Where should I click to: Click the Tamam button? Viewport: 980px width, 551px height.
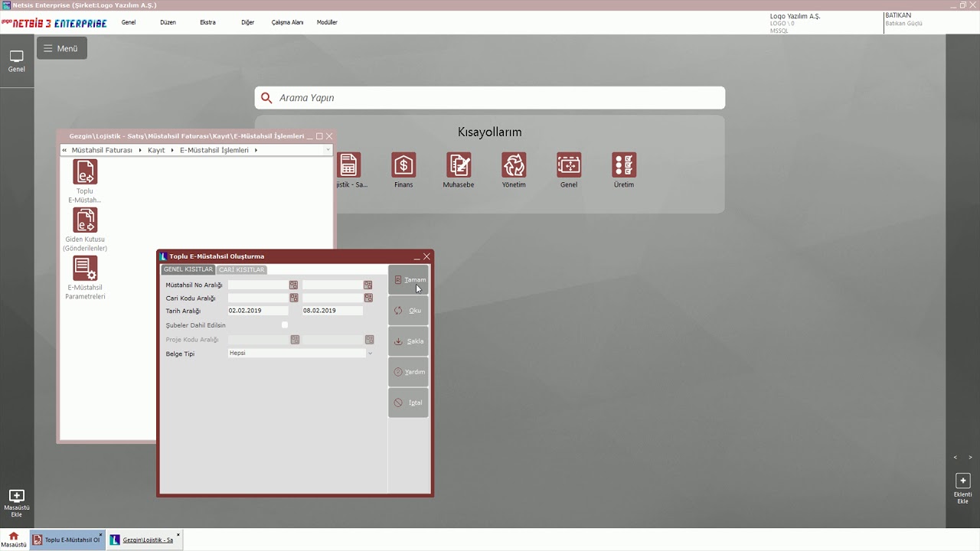point(408,280)
